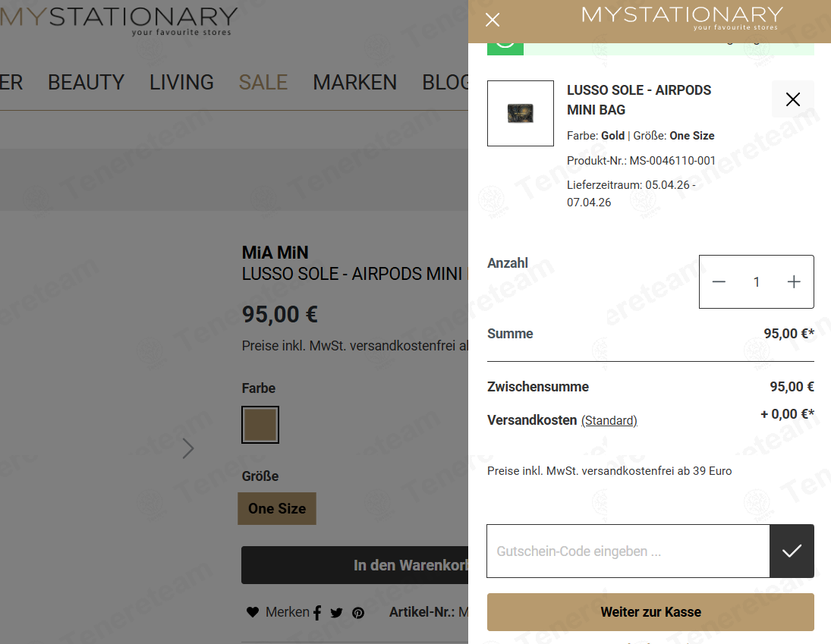Open LUSSO SOLE - AIRPODS MINI BAG cart title
The height and width of the screenshot is (644, 831).
coord(639,99)
